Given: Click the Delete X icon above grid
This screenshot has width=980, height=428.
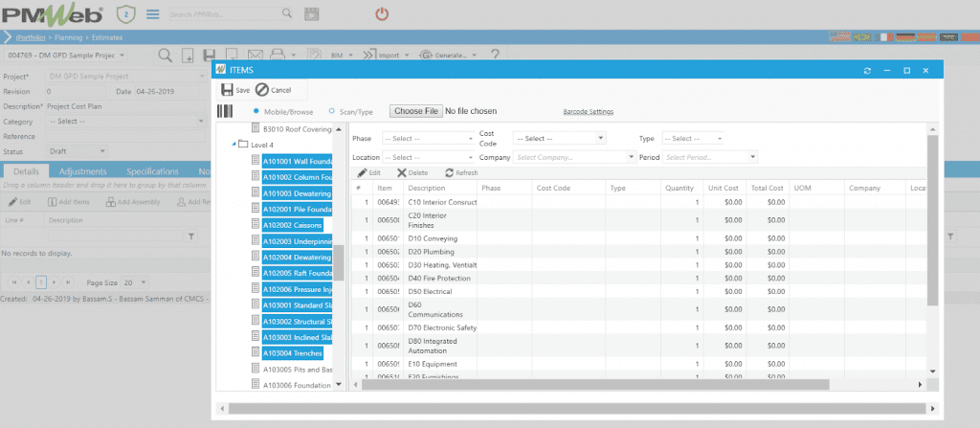Looking at the screenshot, I should coord(400,173).
